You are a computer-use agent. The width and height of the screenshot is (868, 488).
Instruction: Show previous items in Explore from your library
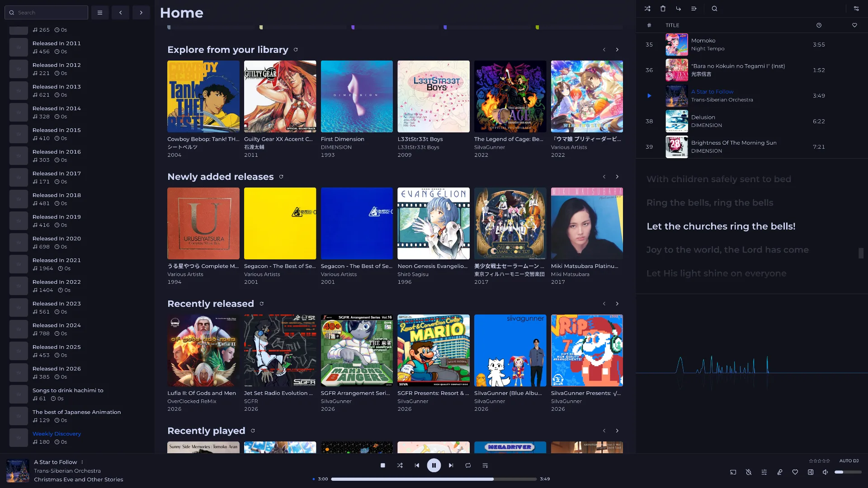[604, 50]
